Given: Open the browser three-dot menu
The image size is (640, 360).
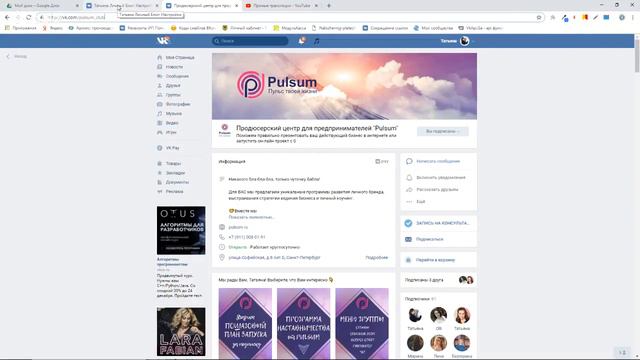Looking at the screenshot, I should tap(633, 18).
